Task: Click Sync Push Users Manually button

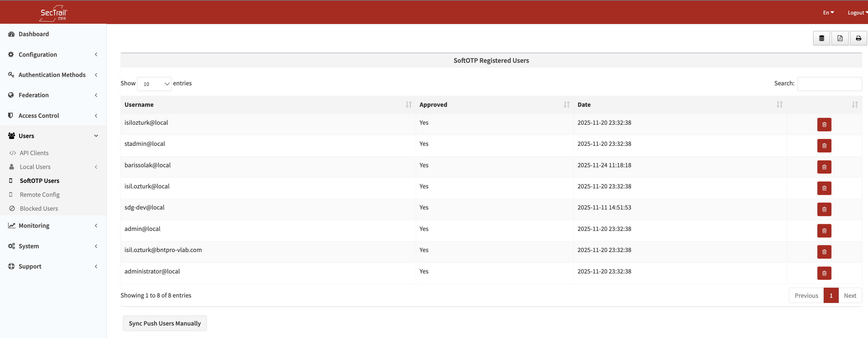Action: (165, 323)
